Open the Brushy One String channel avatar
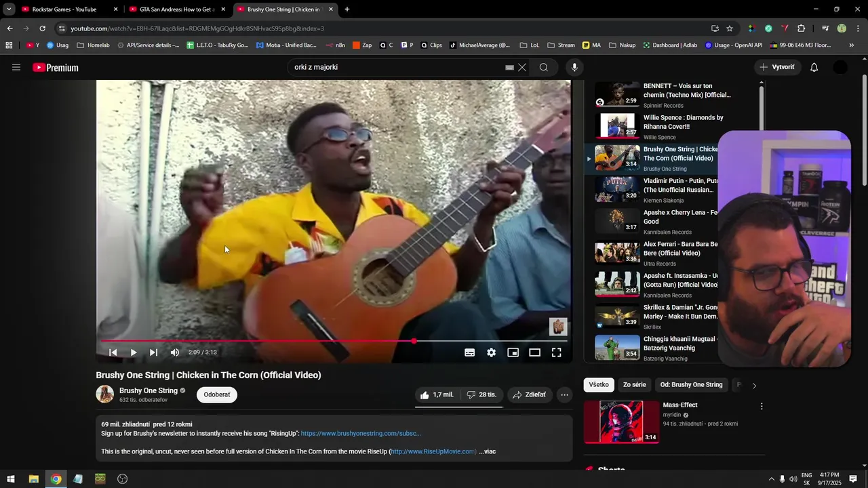The width and height of the screenshot is (868, 488). pyautogui.click(x=105, y=394)
